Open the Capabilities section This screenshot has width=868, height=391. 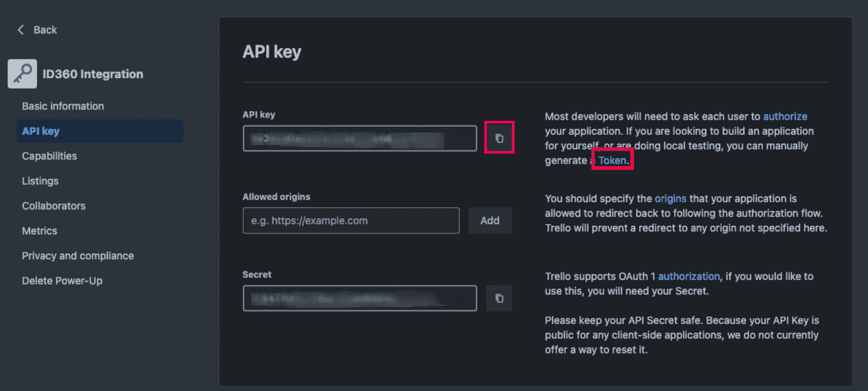coord(49,156)
